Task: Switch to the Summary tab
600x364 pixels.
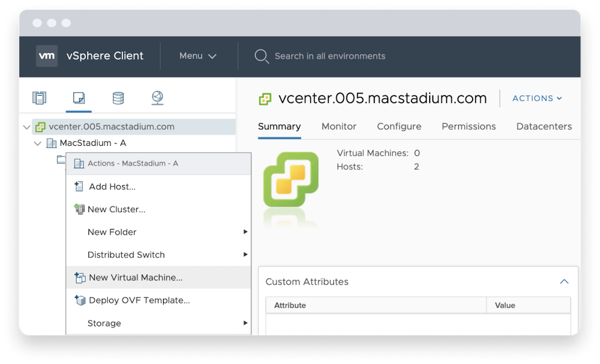Action: pyautogui.click(x=280, y=127)
